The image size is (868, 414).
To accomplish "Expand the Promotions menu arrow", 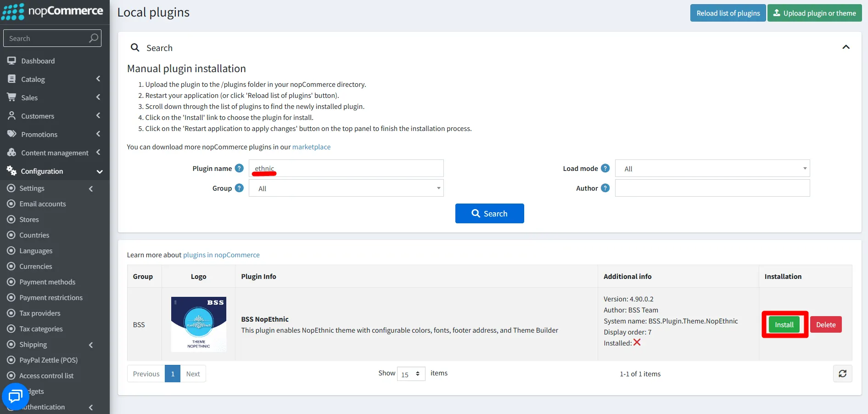I will click(98, 134).
